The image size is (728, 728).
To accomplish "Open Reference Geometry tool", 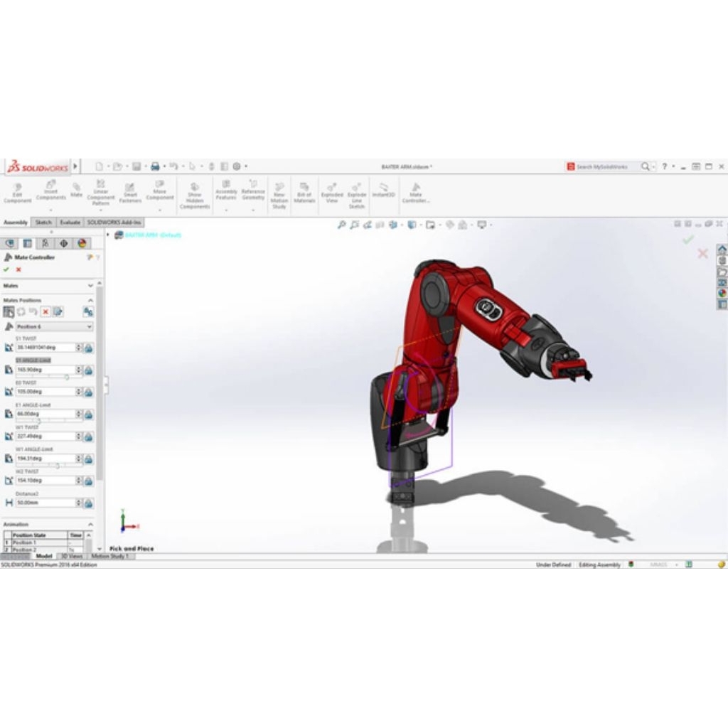I will 253,190.
